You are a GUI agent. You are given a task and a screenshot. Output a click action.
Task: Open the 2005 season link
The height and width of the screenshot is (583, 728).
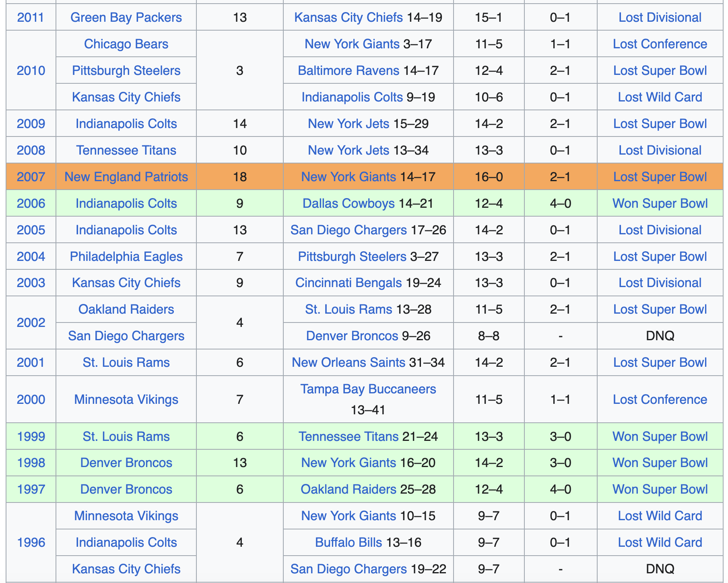(x=31, y=230)
